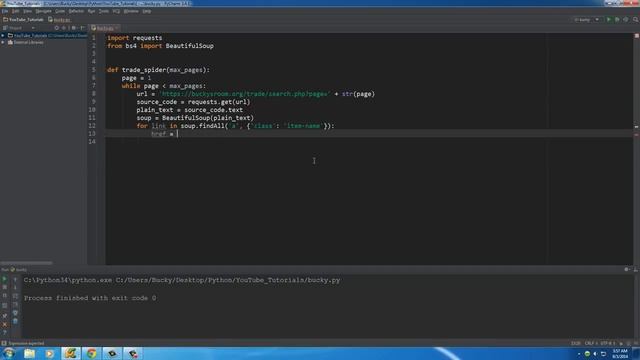Click the Down stack trace arrow in console
The width and height of the screenshot is (640, 360).
pyautogui.click(x=15, y=288)
